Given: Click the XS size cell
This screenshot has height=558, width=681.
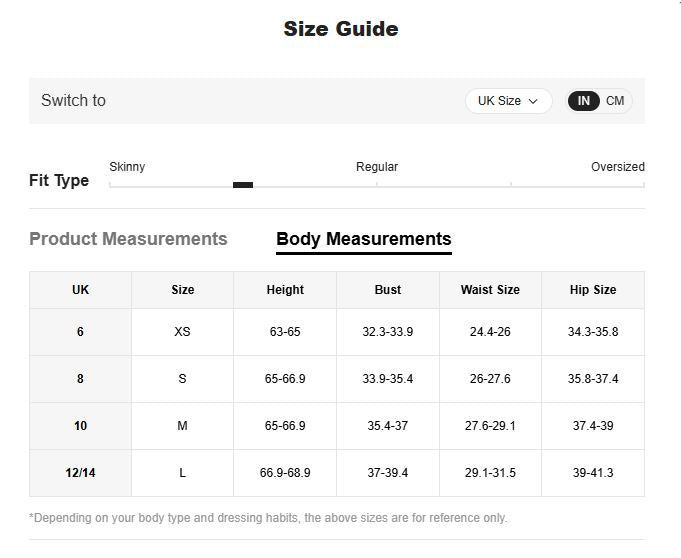Looking at the screenshot, I should coord(182,332).
